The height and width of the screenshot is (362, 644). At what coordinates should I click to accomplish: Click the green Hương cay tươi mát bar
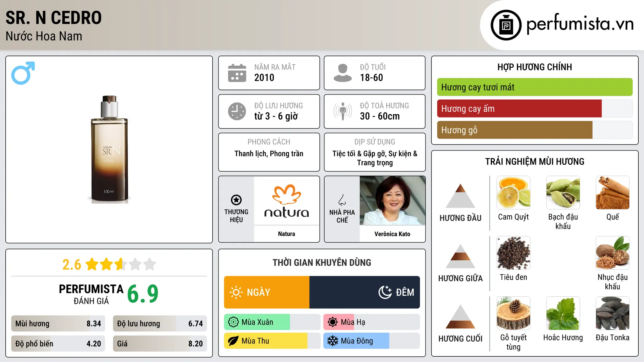(x=535, y=87)
